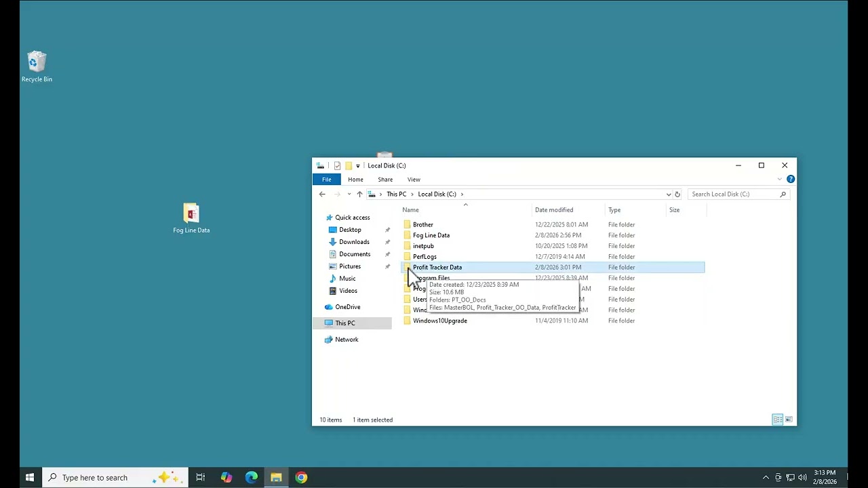The image size is (868, 488).
Task: Select This PC in the navigation pane
Action: 344,323
